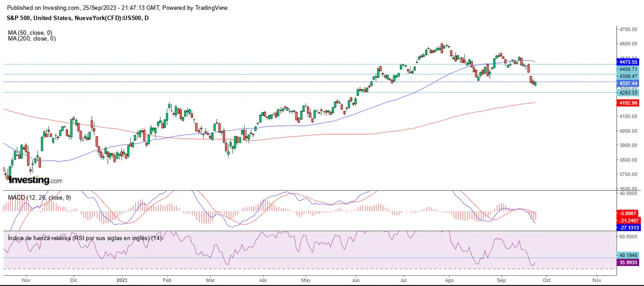Viewport: 644px width, 286px height.
Task: Click the 40.1940 RSI level tag
Action: (627, 255)
